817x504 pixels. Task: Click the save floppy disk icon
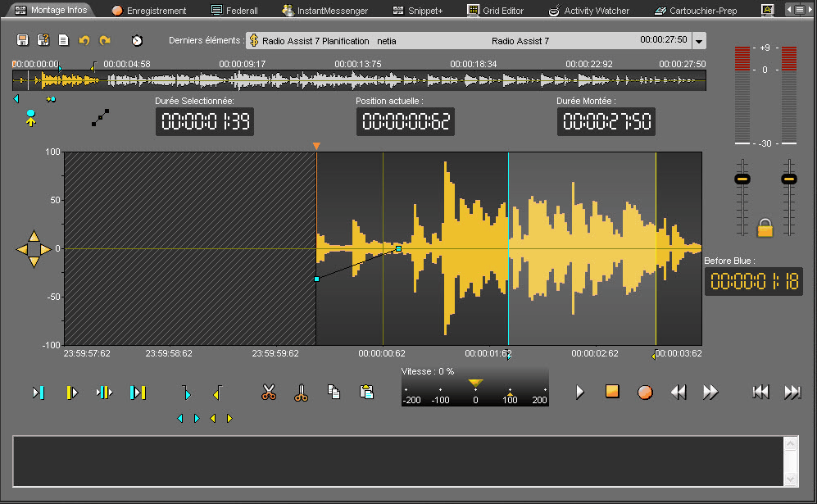coord(23,40)
